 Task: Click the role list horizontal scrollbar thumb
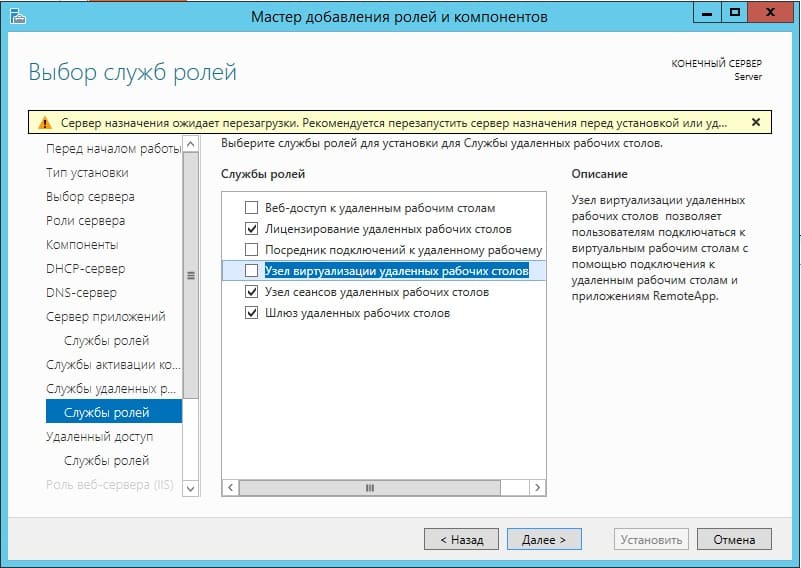[x=370, y=487]
